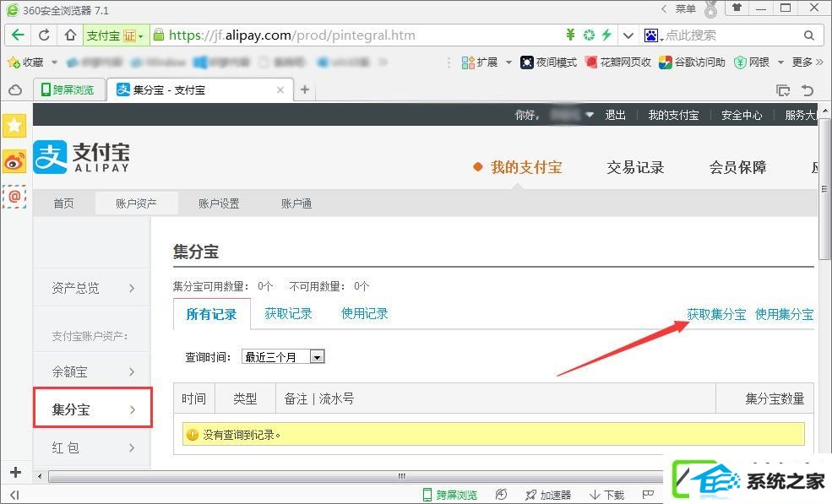Open the 菜单 browser menu
Viewport: 832px width, 504px height.
pyautogui.click(x=685, y=9)
